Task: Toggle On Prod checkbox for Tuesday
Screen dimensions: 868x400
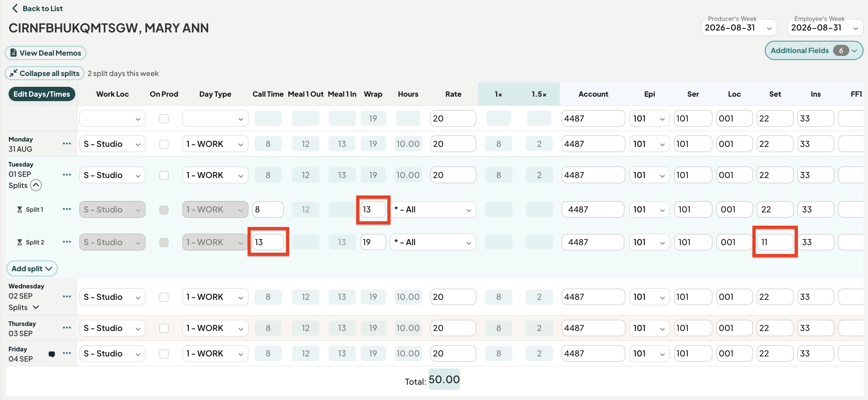Action: tap(164, 175)
